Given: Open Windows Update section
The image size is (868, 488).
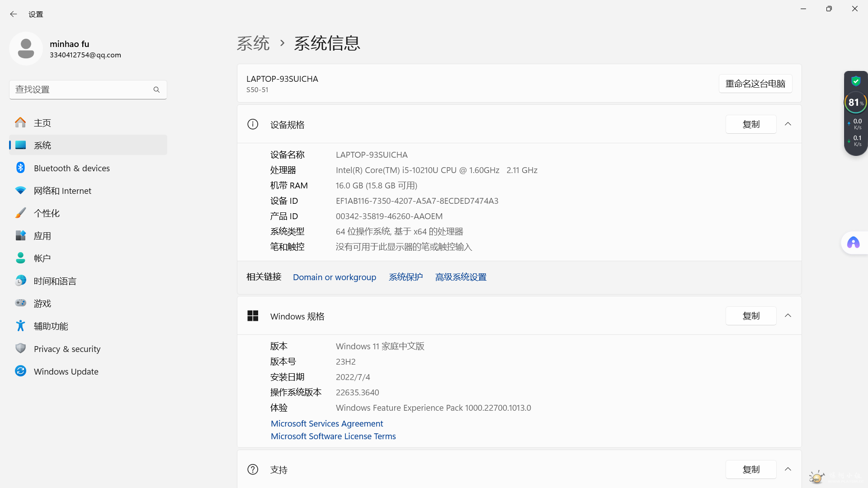Looking at the screenshot, I should coord(66,371).
